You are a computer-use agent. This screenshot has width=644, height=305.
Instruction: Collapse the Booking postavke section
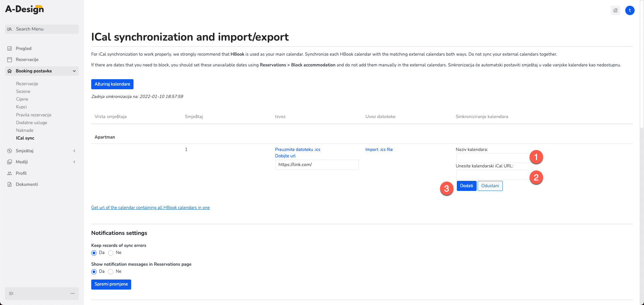(74, 71)
